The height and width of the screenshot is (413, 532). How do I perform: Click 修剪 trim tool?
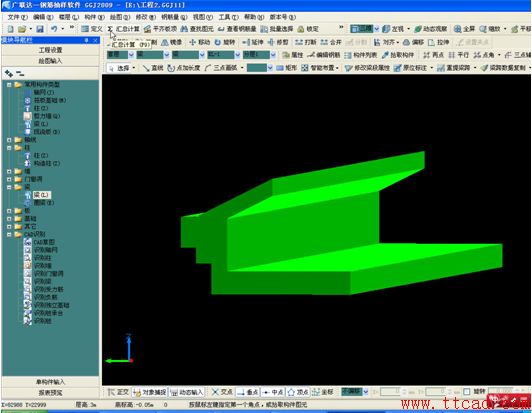point(278,42)
